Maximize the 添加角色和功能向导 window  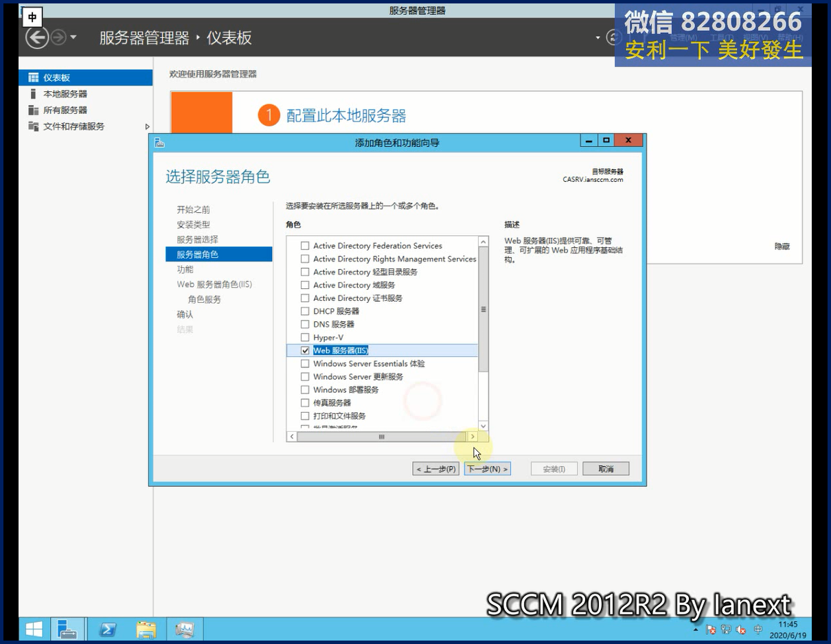(x=606, y=141)
